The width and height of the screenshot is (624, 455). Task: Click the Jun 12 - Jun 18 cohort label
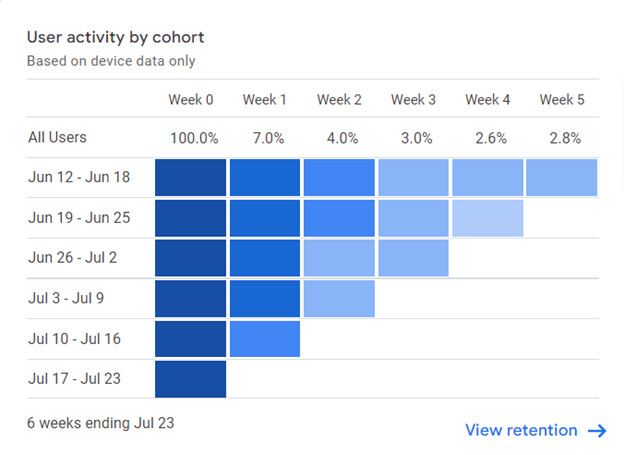tap(78, 178)
